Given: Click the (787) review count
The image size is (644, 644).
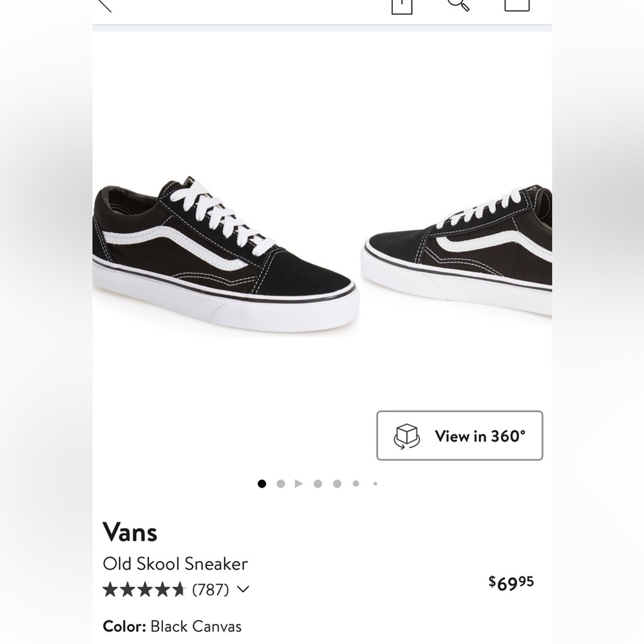Looking at the screenshot, I should tap(211, 588).
